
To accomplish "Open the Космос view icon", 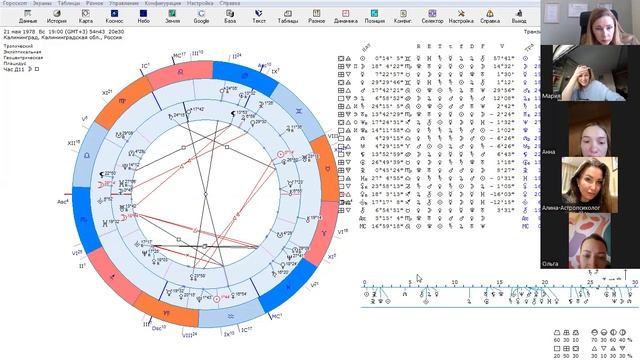I will 114,16.
